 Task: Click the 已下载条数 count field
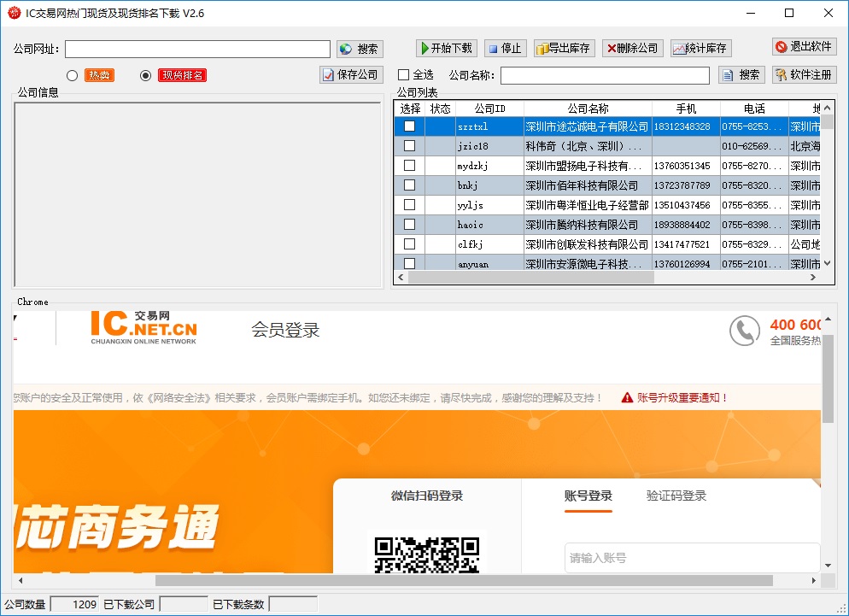point(293,604)
